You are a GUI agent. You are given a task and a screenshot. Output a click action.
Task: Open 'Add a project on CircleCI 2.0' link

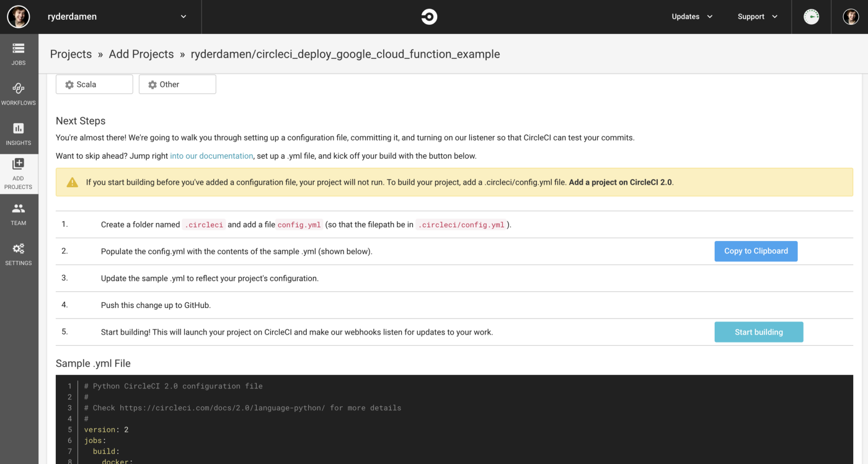coord(621,182)
